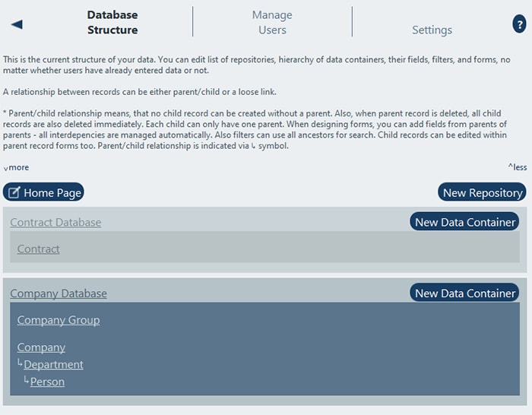532x415 pixels.
Task: Open the Contract data container
Action: (x=39, y=249)
